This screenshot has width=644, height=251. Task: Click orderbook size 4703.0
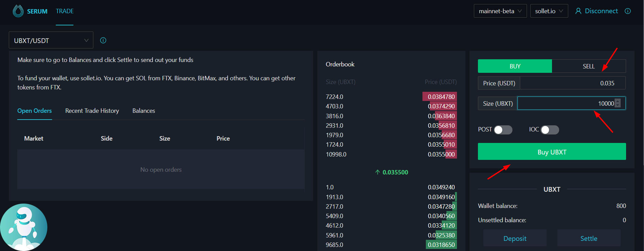point(335,106)
